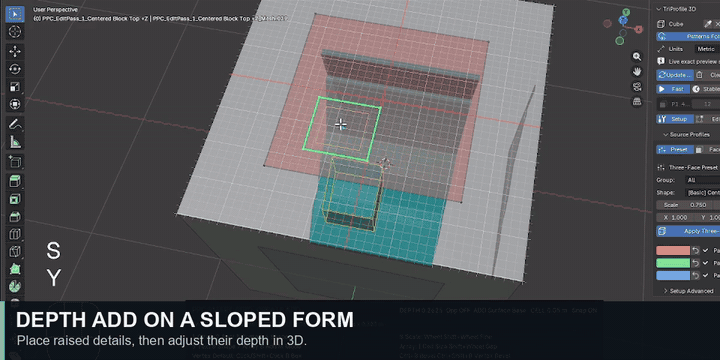Switch perspective/orthographic grid icon

[637, 101]
